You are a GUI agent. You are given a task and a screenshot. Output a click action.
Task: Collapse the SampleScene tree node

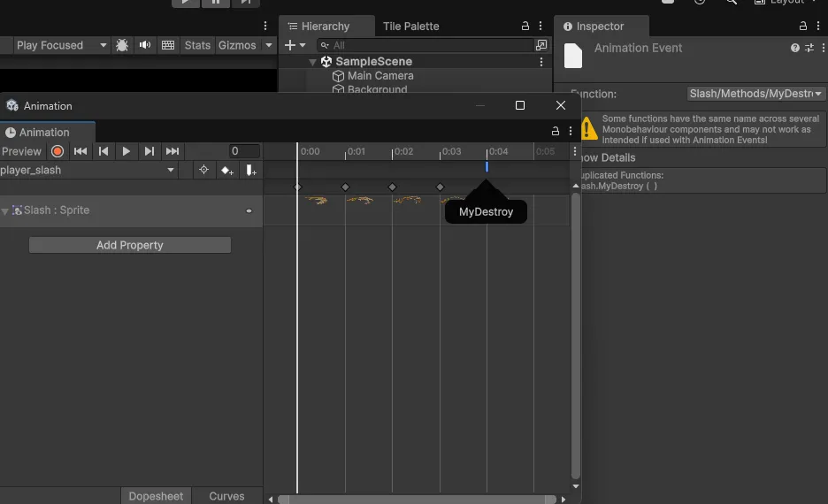click(312, 62)
